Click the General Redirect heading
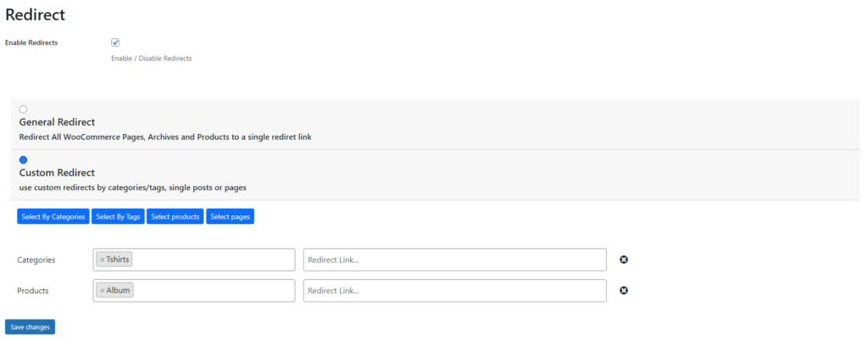 point(57,122)
